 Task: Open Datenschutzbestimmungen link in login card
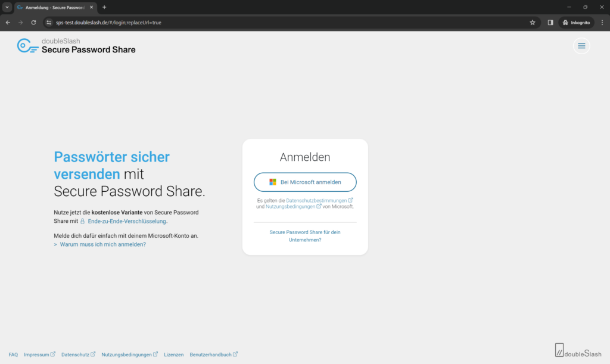coord(319,200)
